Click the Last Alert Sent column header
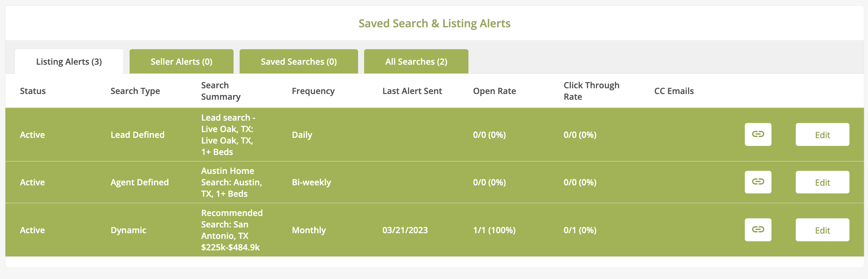The width and height of the screenshot is (868, 279). (x=412, y=91)
